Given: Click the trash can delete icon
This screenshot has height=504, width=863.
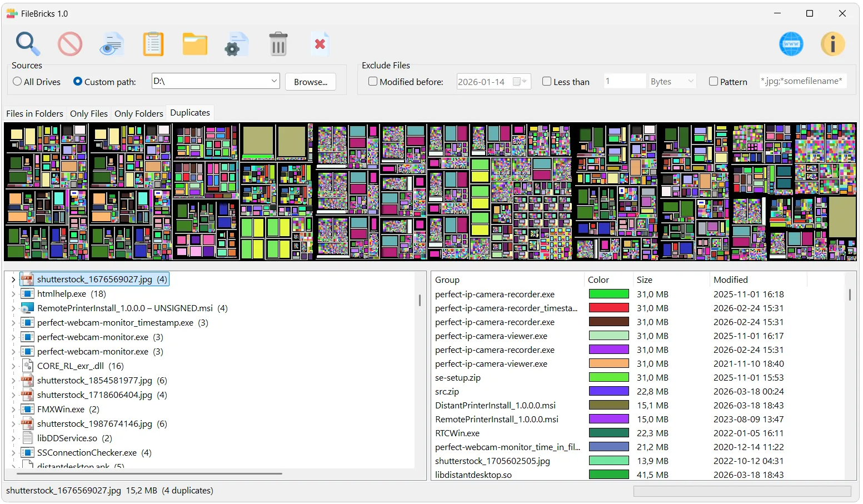Looking at the screenshot, I should pos(278,44).
